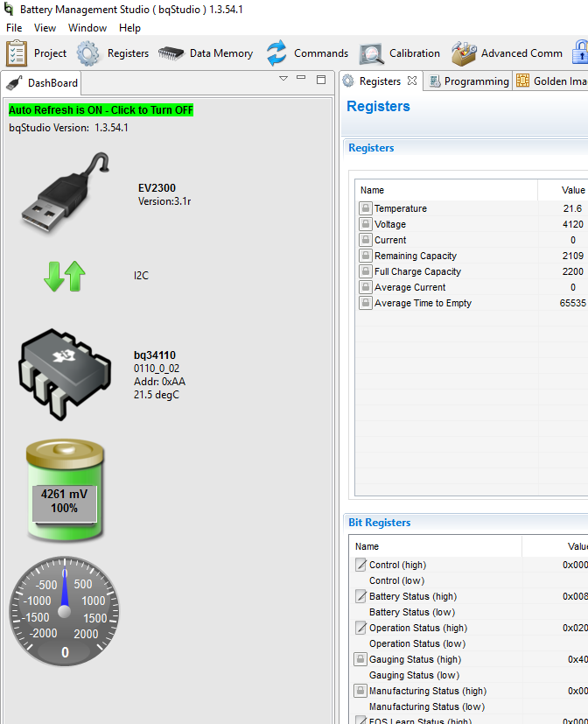This screenshot has height=724, width=588.
Task: Click the padlock icon after Advanced Comm
Action: 580,53
